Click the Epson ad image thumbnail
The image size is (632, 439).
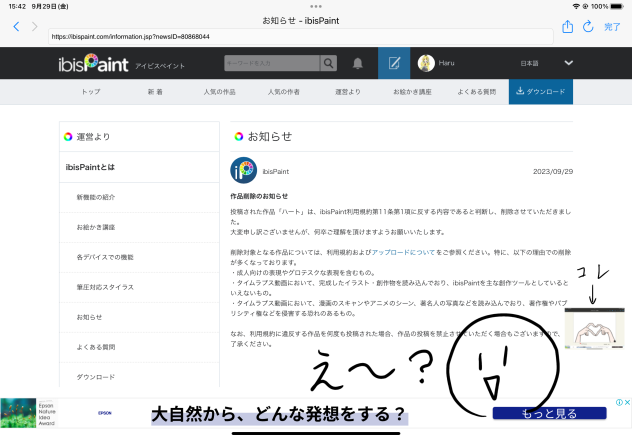[18, 413]
